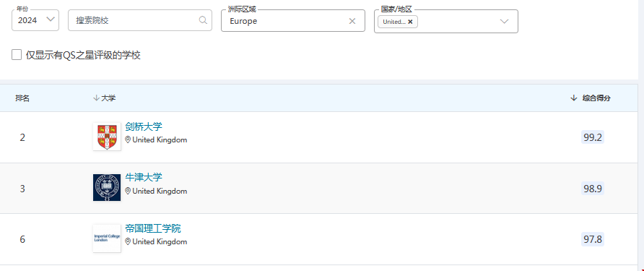Expand the 国家/地区 dropdown chevron
Viewport: 644px width, 271px height.
[504, 22]
